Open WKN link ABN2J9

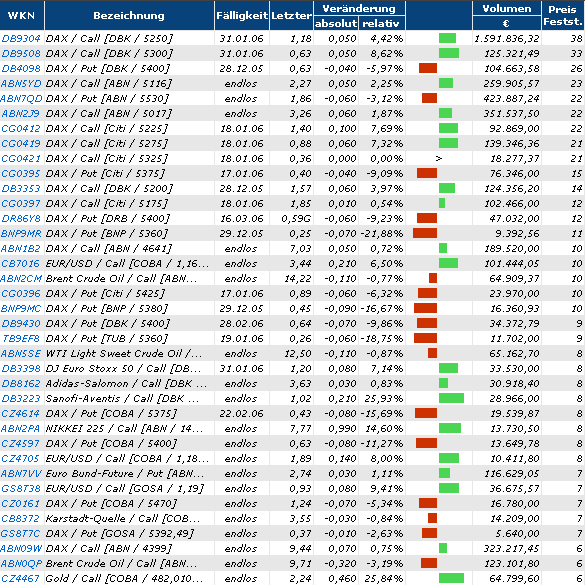tap(21, 113)
